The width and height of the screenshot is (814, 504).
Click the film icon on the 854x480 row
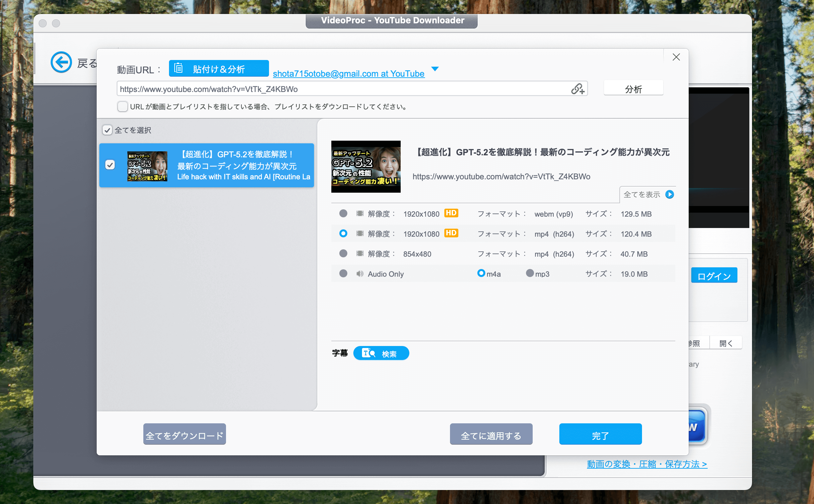(360, 254)
